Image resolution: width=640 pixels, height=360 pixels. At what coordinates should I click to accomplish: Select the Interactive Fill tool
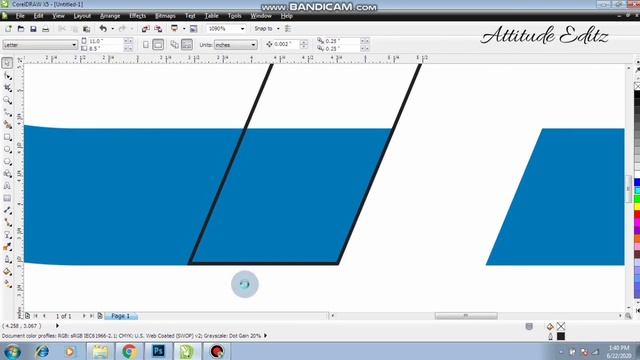(7, 284)
